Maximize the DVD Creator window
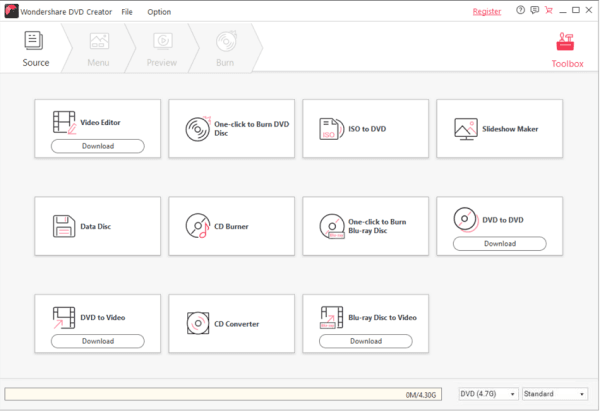The image size is (600, 411). coord(576,10)
